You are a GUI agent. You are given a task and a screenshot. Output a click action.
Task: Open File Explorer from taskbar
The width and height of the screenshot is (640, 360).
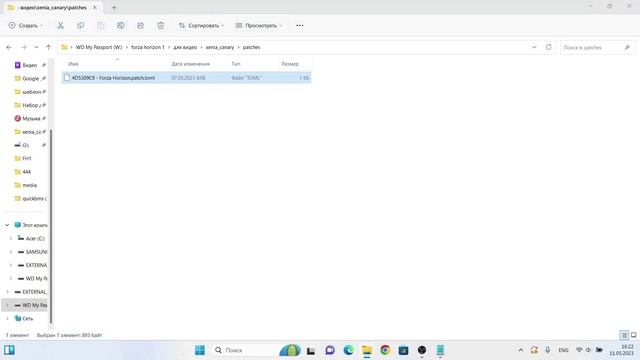coord(367,350)
